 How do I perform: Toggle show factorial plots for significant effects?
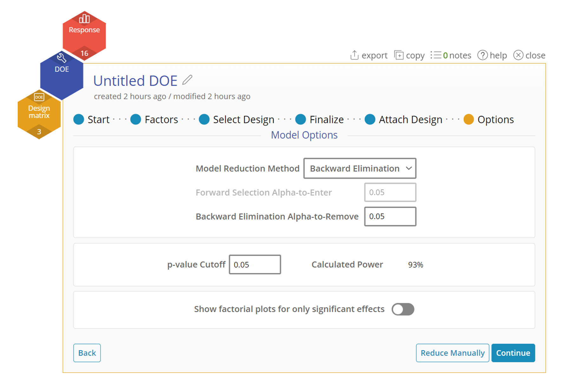pyautogui.click(x=403, y=309)
